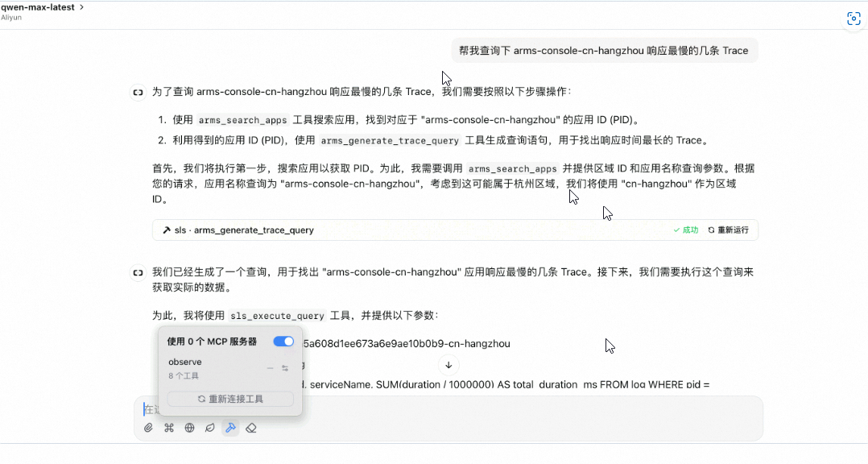Click the scroll-to-bottom arrow button

pos(448,365)
